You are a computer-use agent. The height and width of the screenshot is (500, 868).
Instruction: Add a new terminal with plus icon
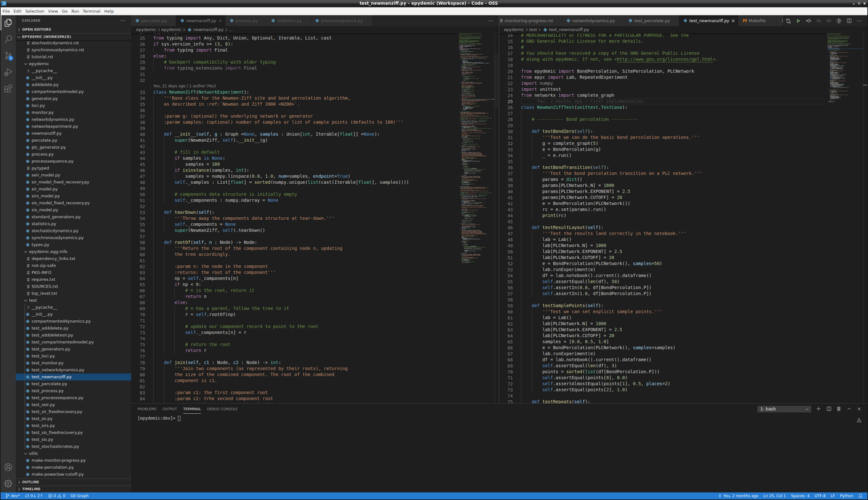818,409
